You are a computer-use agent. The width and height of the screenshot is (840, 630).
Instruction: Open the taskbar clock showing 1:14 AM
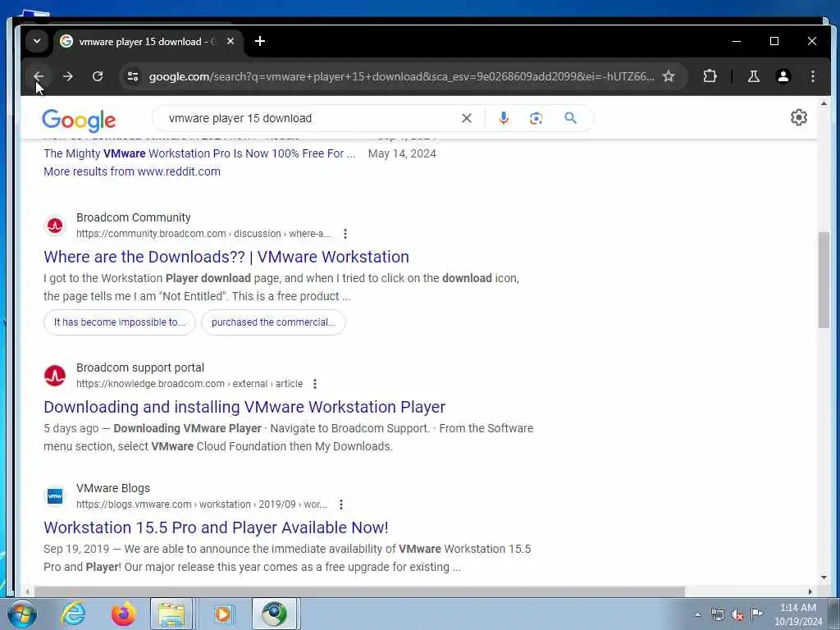tap(798, 614)
